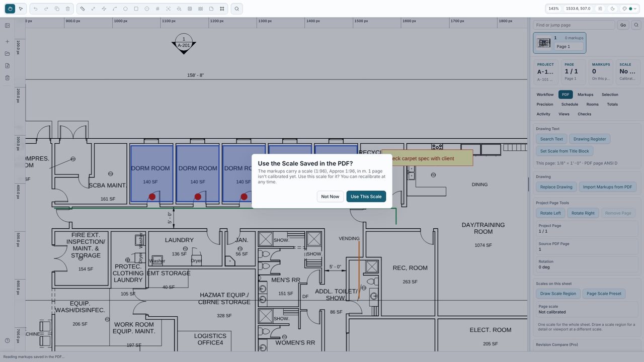Click Import Markups from PDF
Viewport: 644px width, 362px height.
[x=607, y=187]
